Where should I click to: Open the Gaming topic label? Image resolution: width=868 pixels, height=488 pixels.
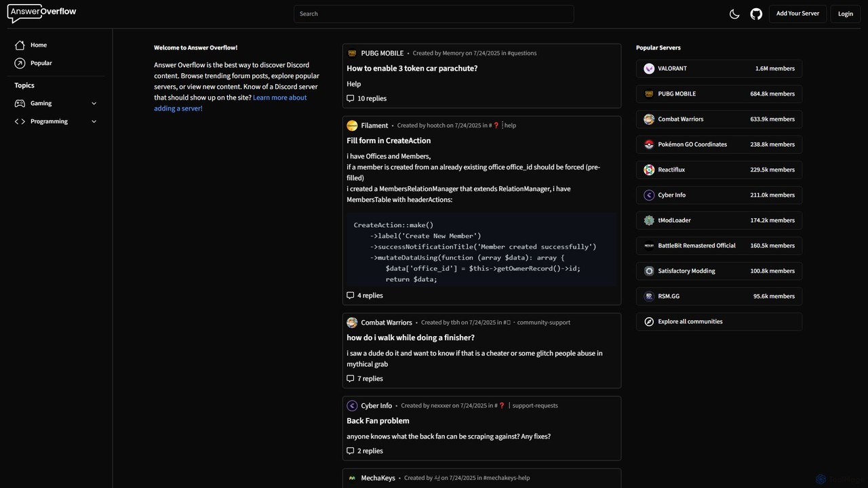tap(41, 104)
